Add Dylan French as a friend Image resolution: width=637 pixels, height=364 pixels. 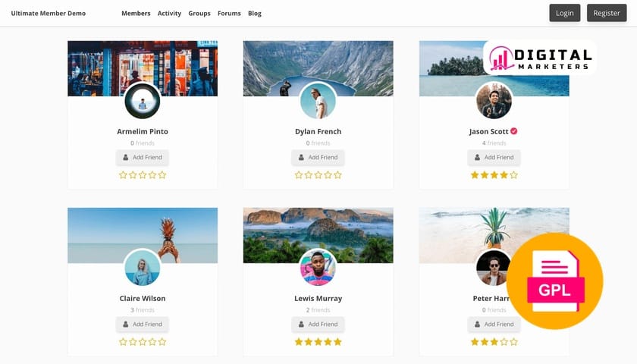(318, 158)
